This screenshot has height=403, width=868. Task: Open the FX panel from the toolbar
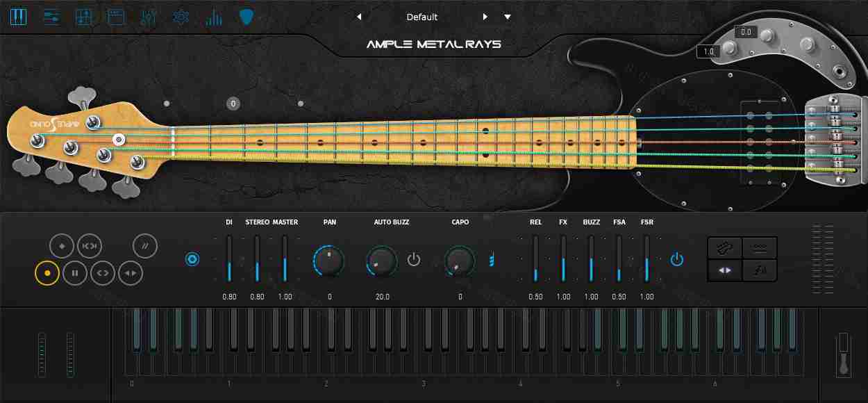148,17
